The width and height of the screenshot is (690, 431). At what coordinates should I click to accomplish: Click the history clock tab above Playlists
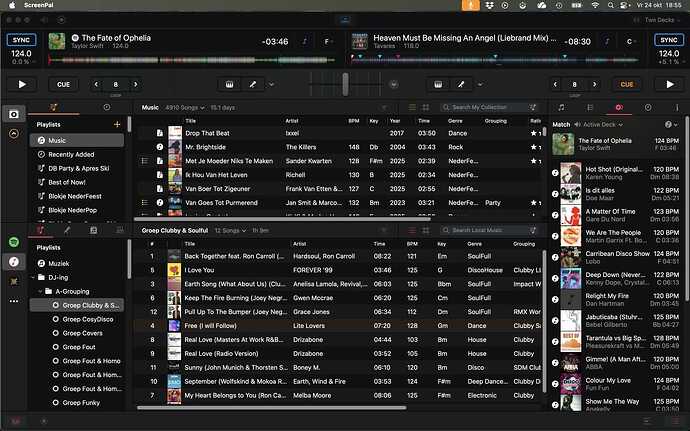point(106,106)
